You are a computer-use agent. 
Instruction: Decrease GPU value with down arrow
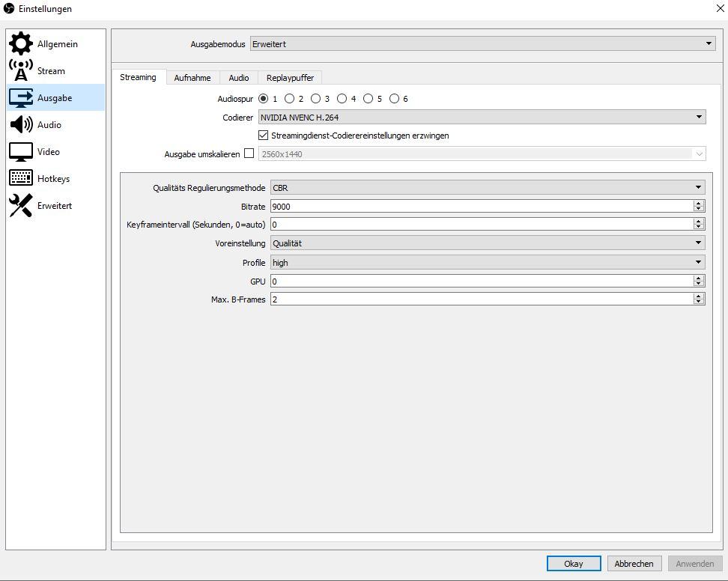click(x=698, y=284)
